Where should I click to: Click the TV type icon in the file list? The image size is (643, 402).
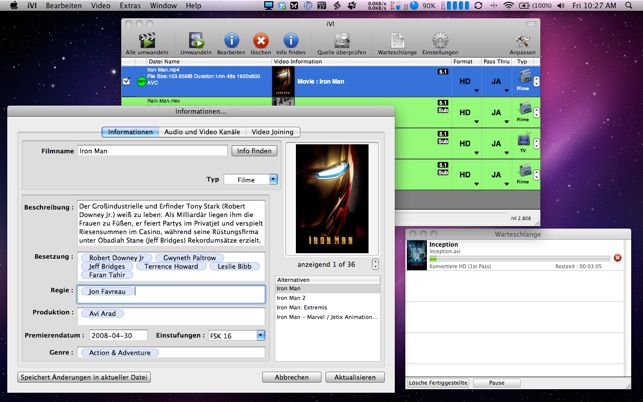[523, 140]
